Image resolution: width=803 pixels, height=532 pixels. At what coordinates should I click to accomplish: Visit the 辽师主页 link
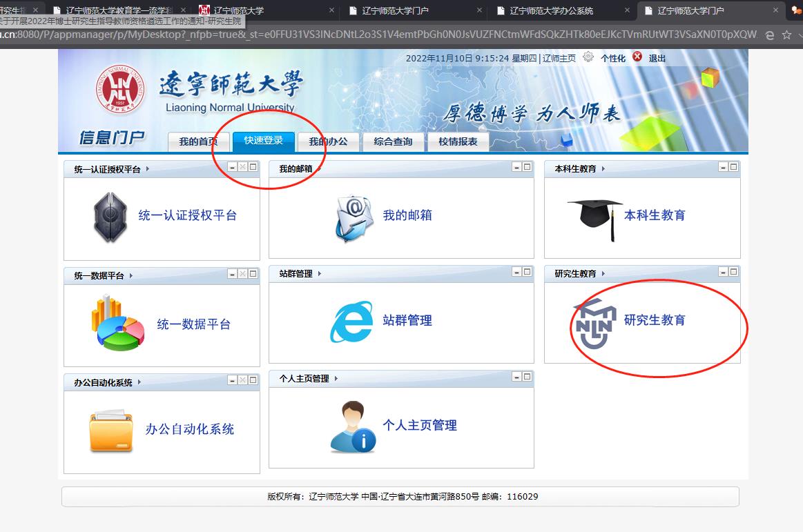(x=559, y=59)
